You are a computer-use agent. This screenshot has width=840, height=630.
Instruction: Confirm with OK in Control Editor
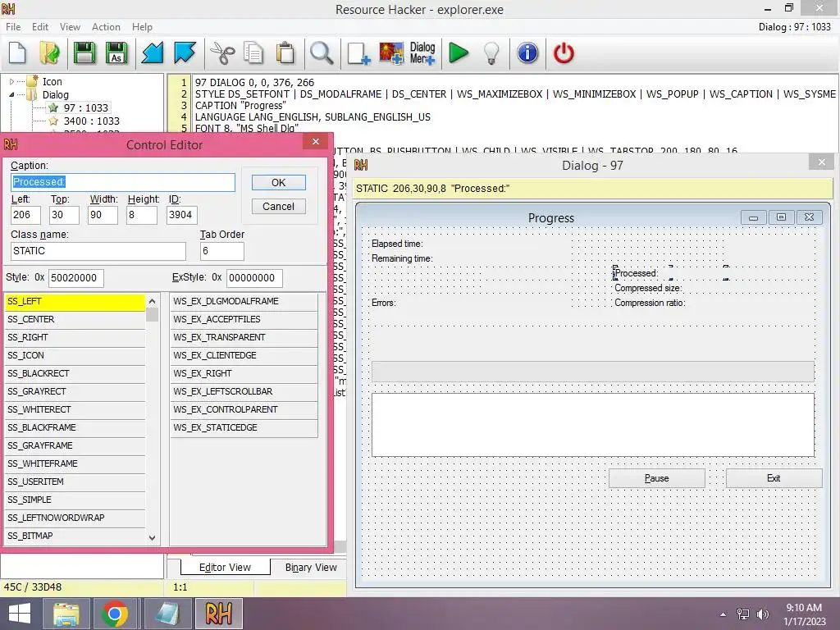[x=279, y=183]
